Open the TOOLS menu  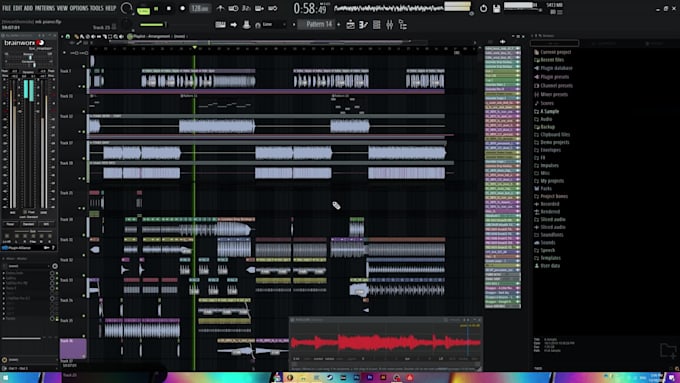click(x=97, y=8)
